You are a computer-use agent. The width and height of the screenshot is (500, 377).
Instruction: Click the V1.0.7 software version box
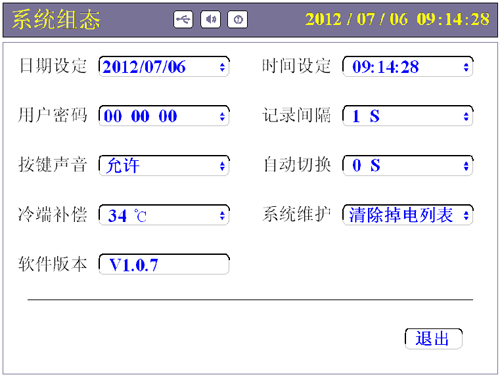pos(164,265)
